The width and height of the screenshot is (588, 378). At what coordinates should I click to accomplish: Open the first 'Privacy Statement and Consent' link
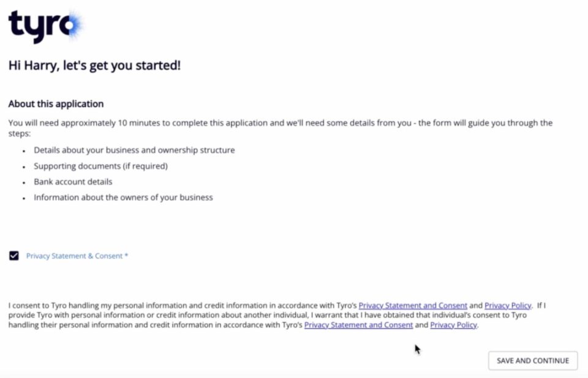(x=413, y=305)
